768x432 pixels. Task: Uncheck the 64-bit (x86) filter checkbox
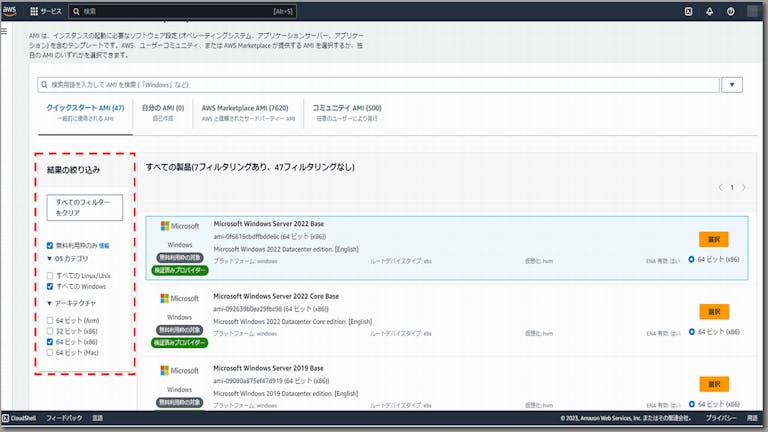[x=49, y=342]
